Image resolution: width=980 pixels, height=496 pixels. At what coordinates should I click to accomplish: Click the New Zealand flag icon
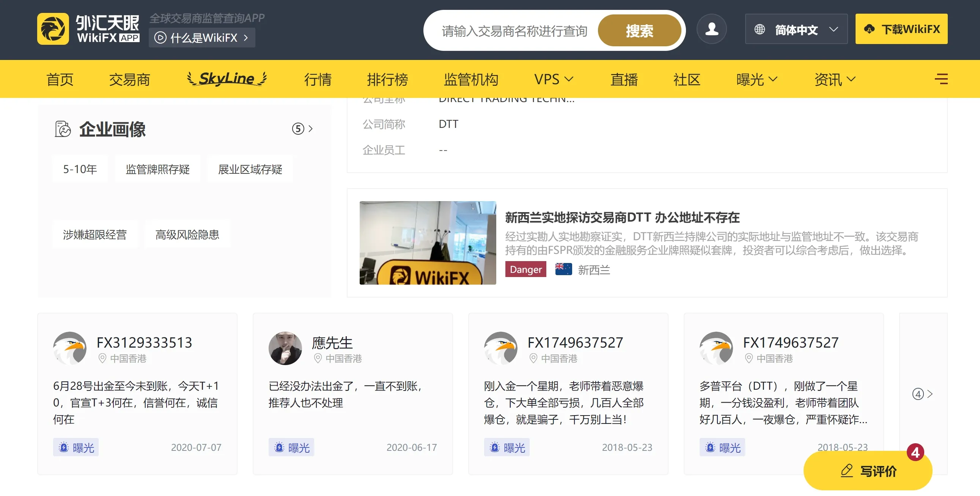click(563, 269)
